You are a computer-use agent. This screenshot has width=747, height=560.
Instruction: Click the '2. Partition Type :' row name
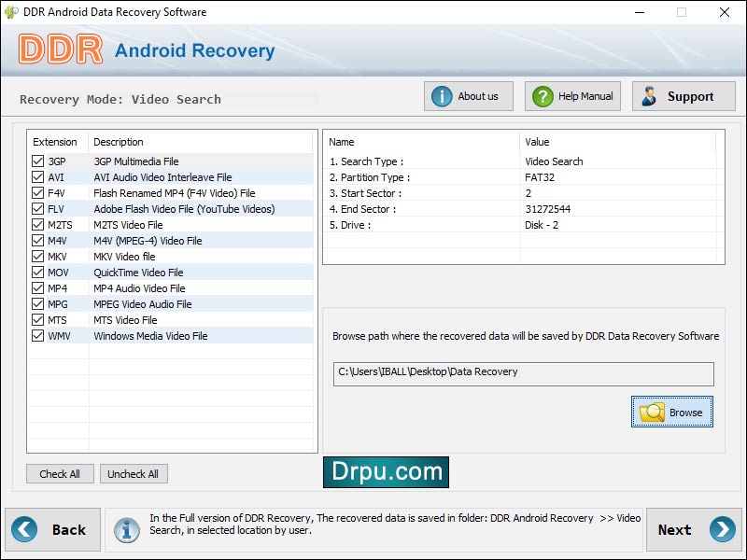click(370, 177)
